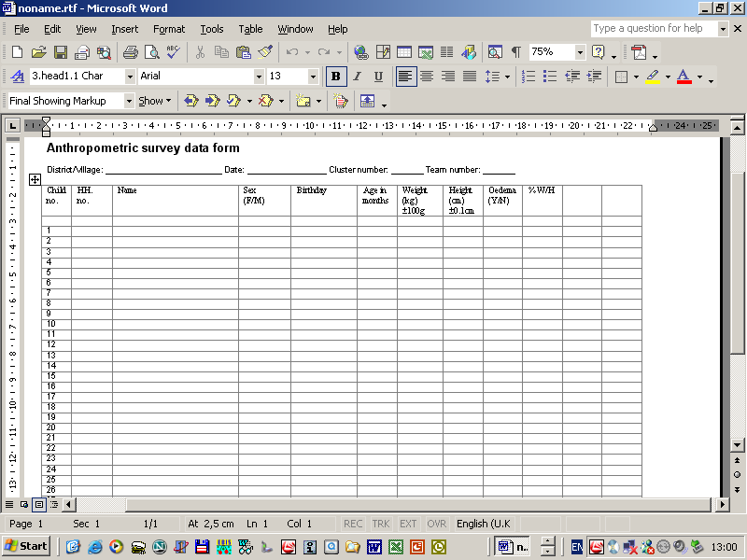Viewport: 747px width, 560px height.
Task: Run Spelling and Grammar check
Action: 174,52
